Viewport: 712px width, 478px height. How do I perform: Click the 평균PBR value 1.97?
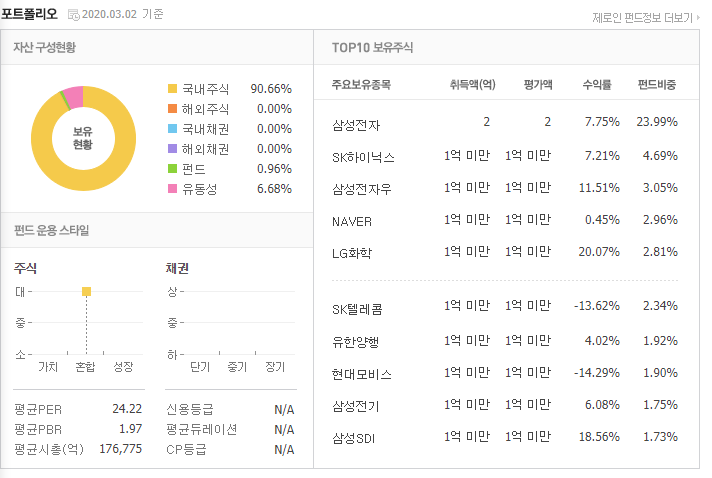click(x=131, y=429)
